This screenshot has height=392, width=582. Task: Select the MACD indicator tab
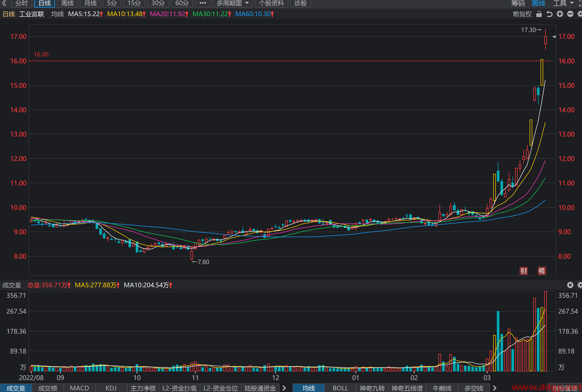click(x=79, y=388)
